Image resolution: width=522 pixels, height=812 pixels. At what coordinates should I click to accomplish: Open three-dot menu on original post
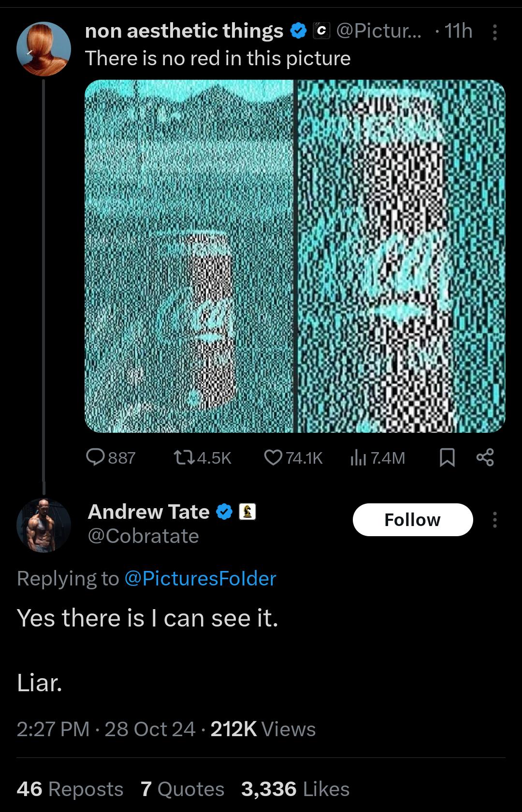(494, 32)
